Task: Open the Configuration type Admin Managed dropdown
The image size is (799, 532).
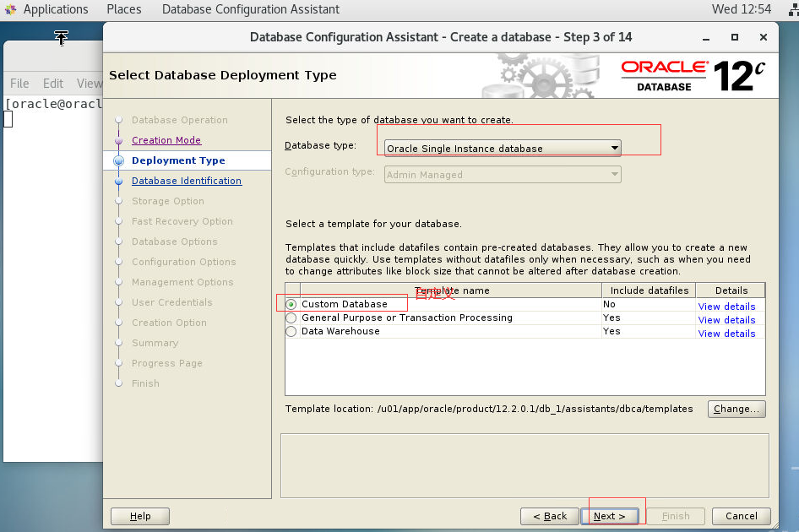Action: pos(503,175)
